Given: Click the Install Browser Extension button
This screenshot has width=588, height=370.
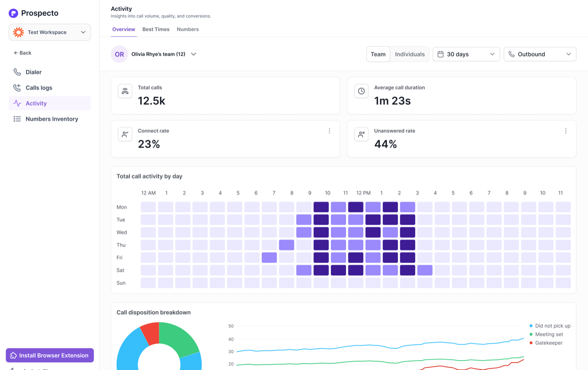Looking at the screenshot, I should tap(49, 355).
